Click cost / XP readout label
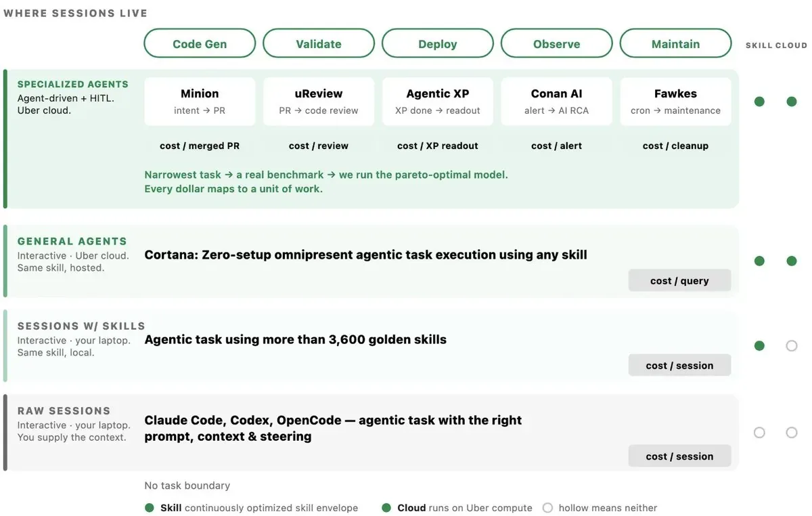Viewport: 812px width, 516px height. (438, 146)
